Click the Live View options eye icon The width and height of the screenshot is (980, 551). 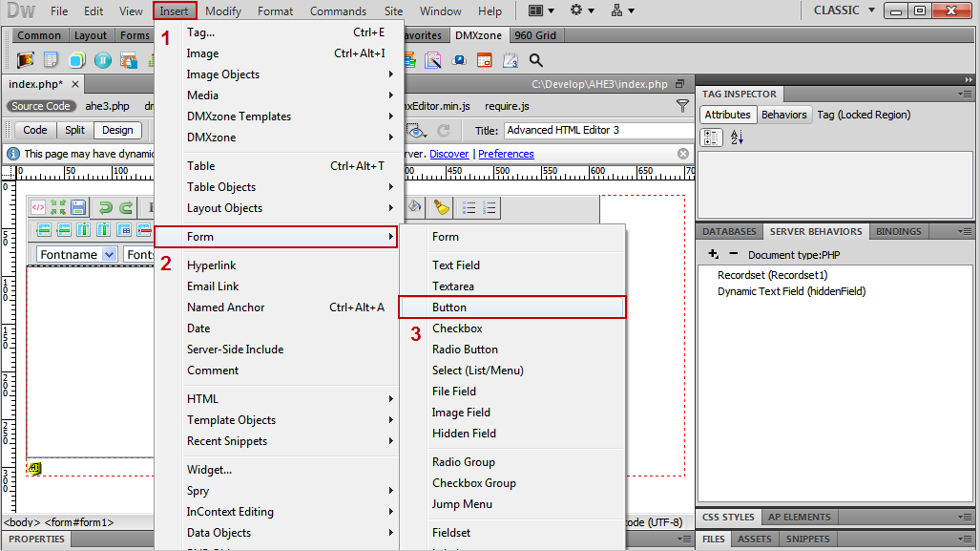coord(416,130)
